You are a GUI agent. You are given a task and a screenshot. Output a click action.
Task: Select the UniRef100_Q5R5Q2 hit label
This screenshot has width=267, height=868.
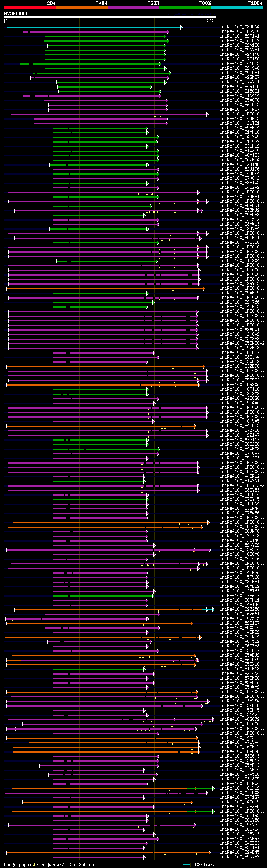(x=239, y=380)
